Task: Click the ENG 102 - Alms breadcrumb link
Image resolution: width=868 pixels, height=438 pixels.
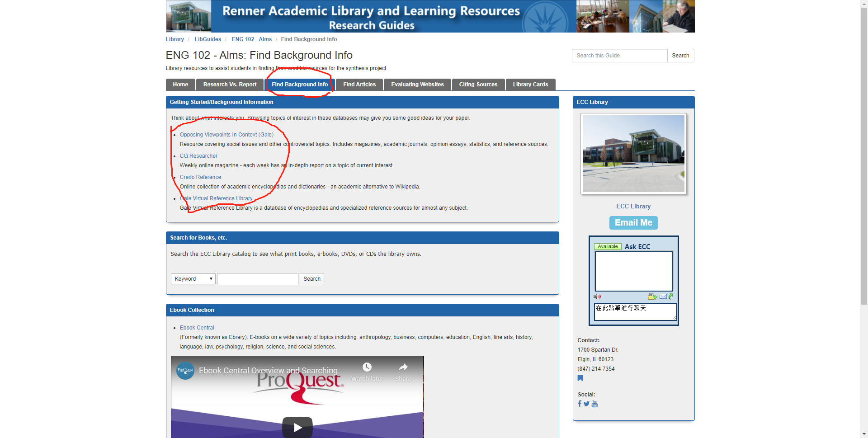Action: [252, 39]
